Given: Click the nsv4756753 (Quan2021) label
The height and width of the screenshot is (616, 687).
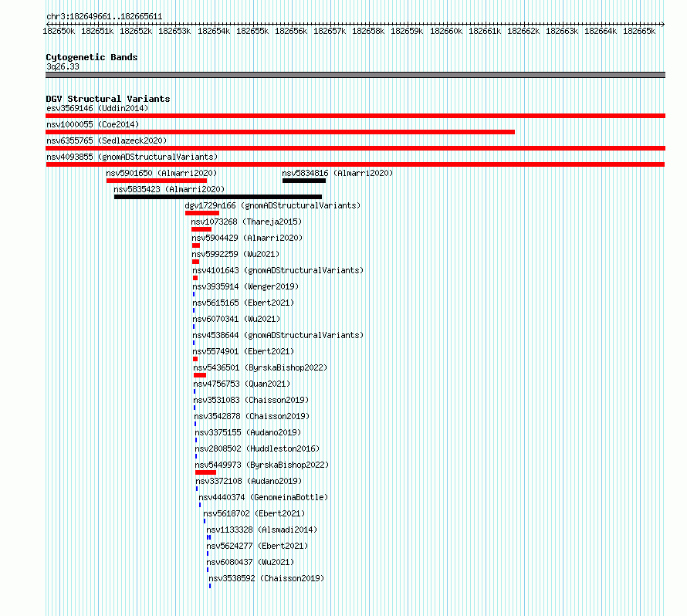Looking at the screenshot, I should point(242,384).
